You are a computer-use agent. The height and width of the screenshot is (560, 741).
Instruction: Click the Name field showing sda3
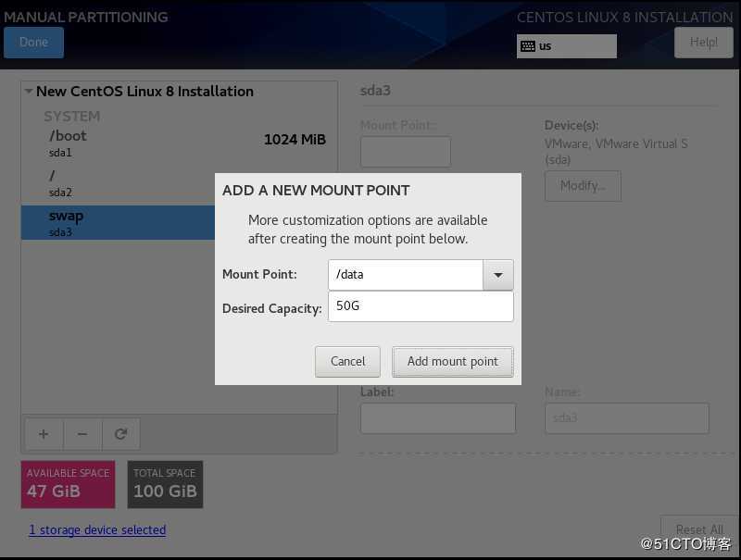pos(627,417)
